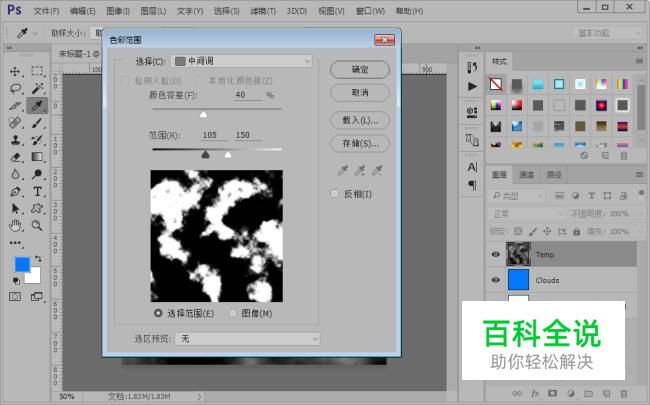Select the Zoom tool
The width and height of the screenshot is (650, 405).
[37, 226]
